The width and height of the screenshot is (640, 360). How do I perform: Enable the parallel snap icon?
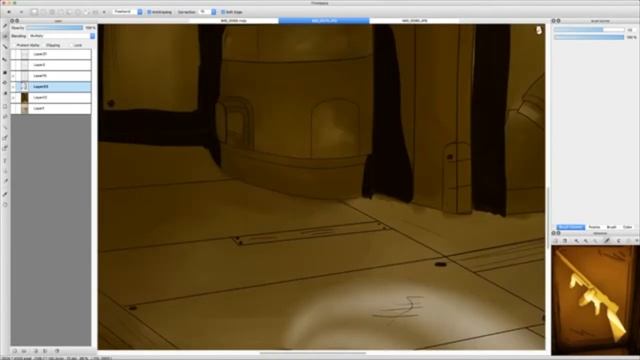(43, 12)
